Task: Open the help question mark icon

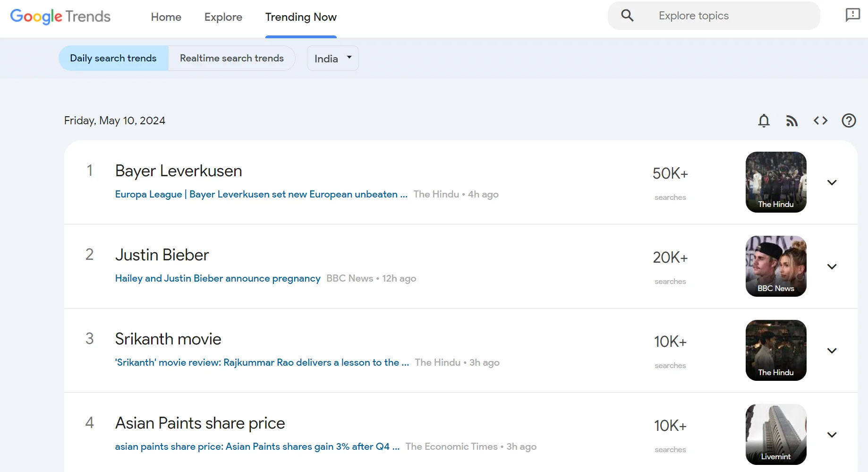Action: point(849,121)
